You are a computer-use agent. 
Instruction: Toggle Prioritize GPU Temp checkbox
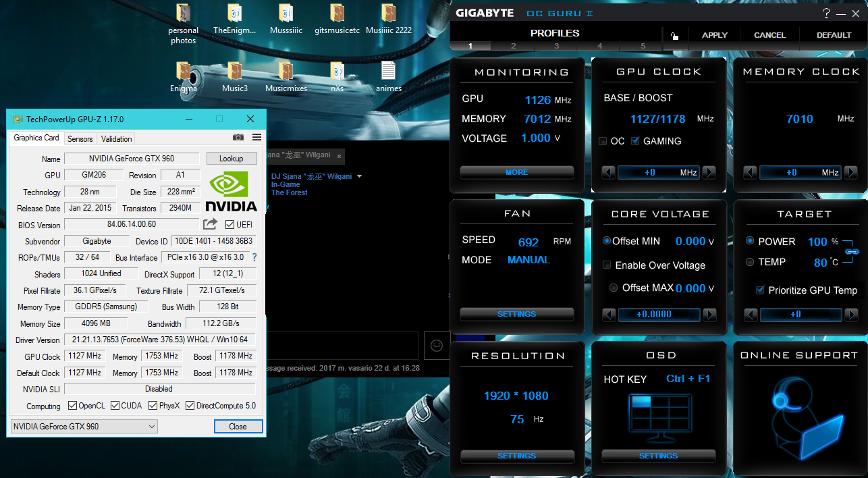tap(760, 290)
